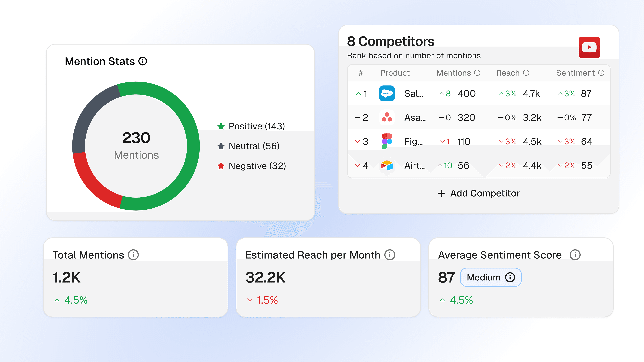
Task: Sort by the Sentiment column header
Action: 575,73
